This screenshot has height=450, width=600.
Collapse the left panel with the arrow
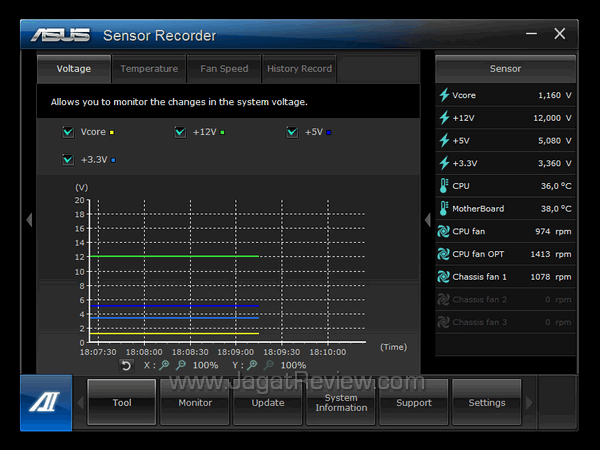click(x=29, y=220)
